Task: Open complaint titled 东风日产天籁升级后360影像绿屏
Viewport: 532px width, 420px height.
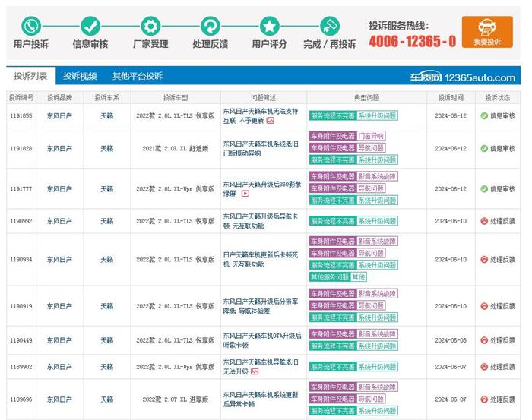Action: [262, 189]
